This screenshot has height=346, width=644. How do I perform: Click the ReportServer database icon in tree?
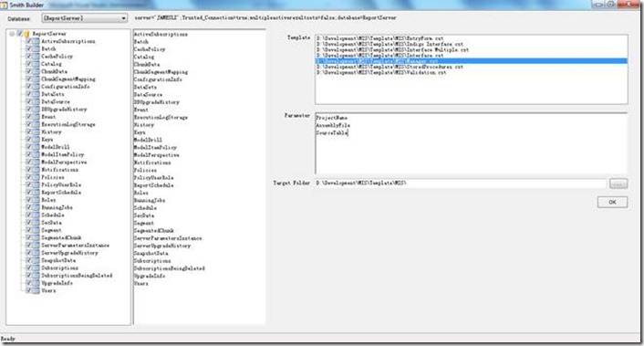[27, 34]
